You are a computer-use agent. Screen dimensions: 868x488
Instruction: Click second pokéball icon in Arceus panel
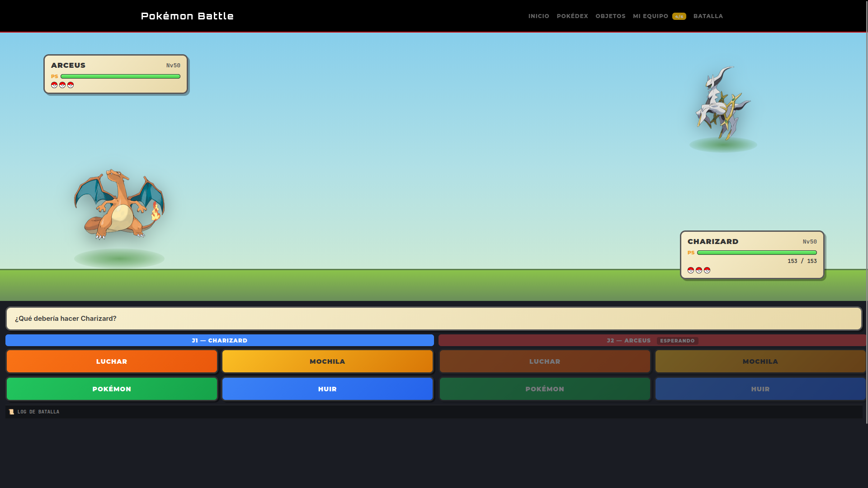[62, 85]
